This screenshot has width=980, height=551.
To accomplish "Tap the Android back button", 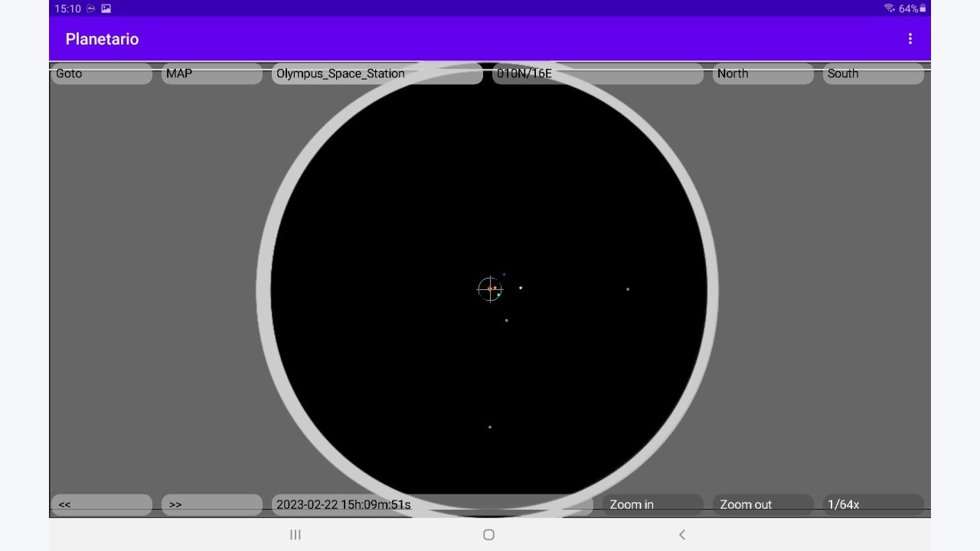I will click(x=682, y=535).
